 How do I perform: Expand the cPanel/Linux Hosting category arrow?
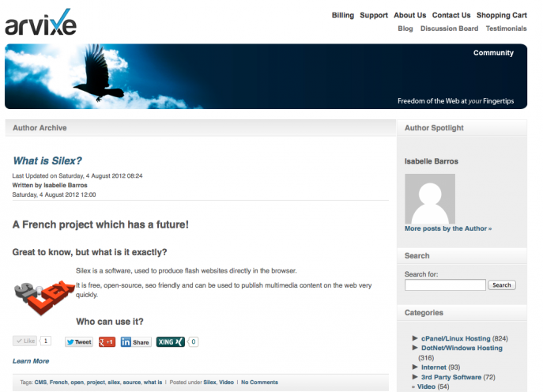point(415,338)
